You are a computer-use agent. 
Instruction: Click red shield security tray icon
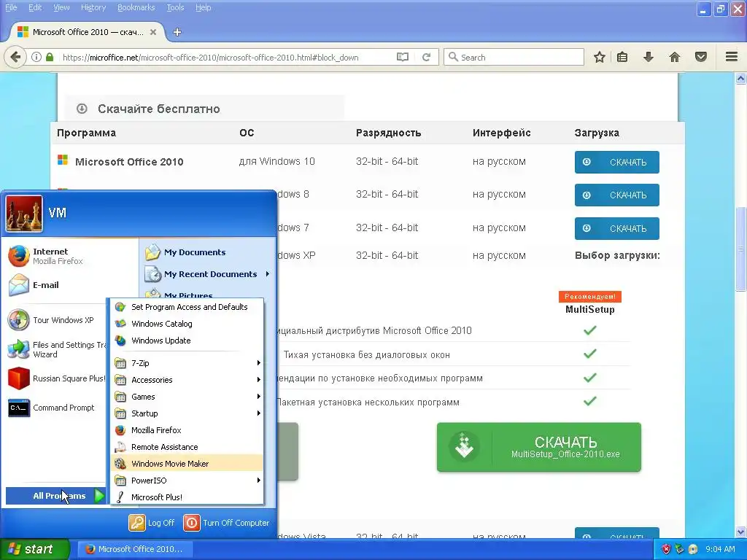[x=667, y=549]
